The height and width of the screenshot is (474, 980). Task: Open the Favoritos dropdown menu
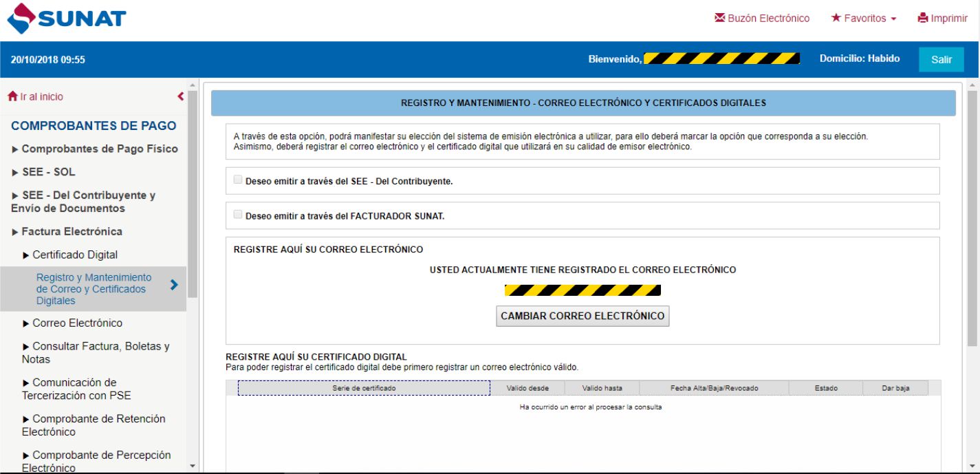tap(864, 19)
